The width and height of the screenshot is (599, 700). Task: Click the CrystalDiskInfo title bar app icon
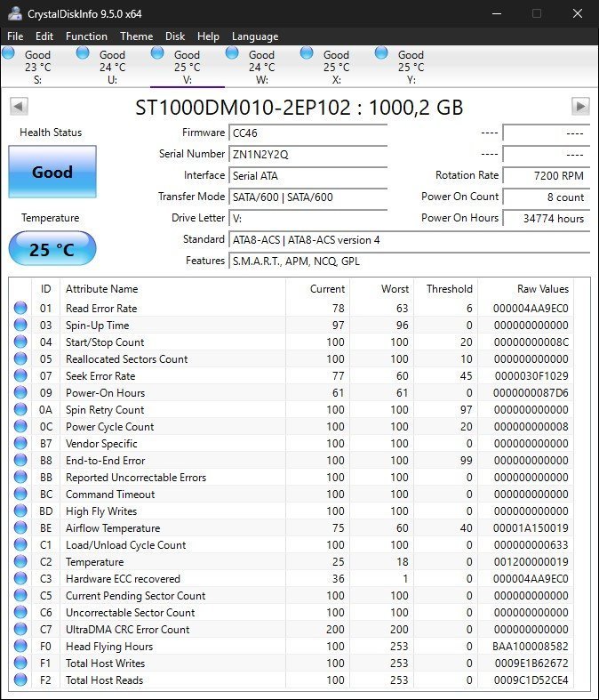15,13
